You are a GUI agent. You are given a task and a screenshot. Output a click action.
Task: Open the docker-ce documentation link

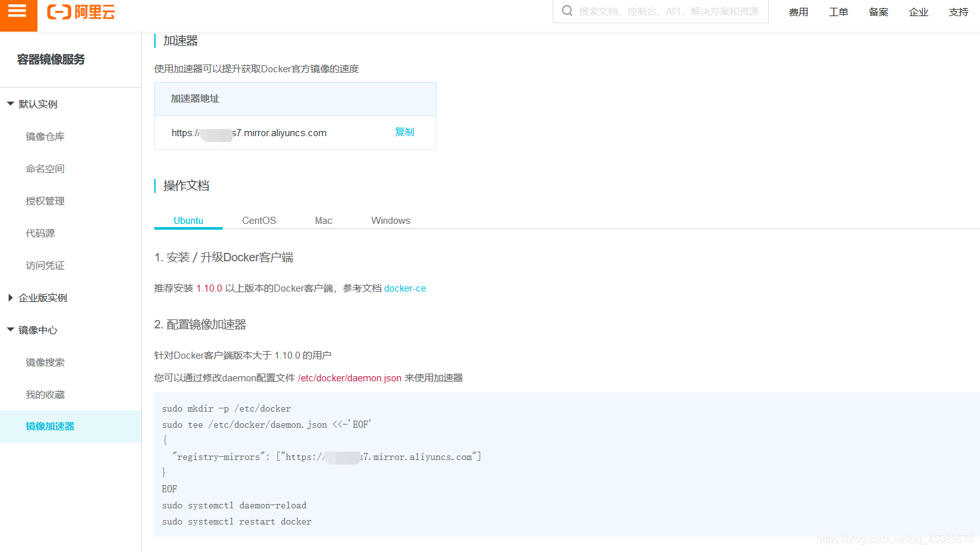(405, 288)
